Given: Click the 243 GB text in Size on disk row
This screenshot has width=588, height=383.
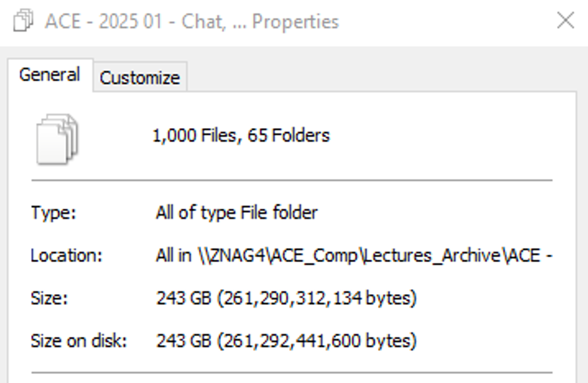Looking at the screenshot, I should (x=184, y=341).
